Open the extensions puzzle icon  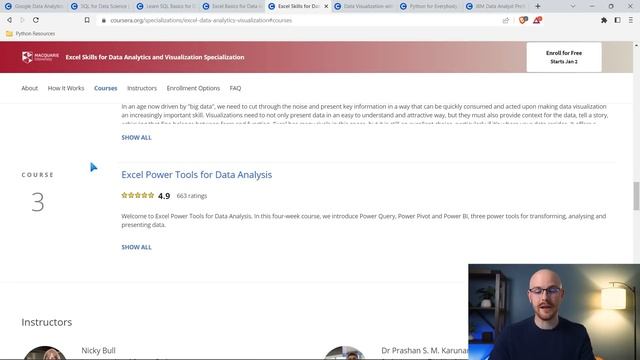[x=604, y=20]
